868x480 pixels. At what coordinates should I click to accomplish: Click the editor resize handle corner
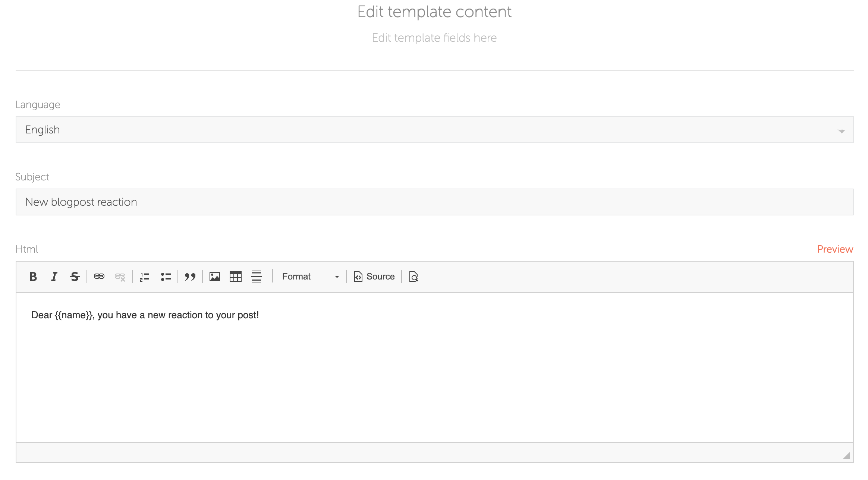[x=847, y=455]
